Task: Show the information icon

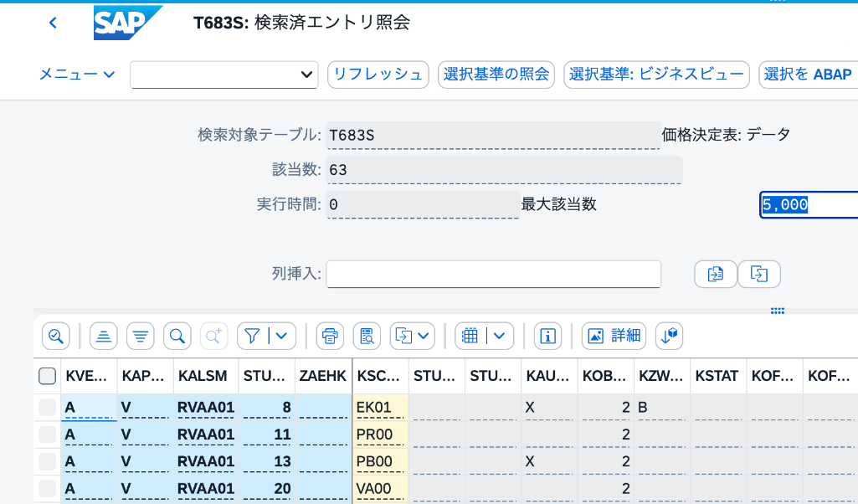Action: [x=547, y=336]
